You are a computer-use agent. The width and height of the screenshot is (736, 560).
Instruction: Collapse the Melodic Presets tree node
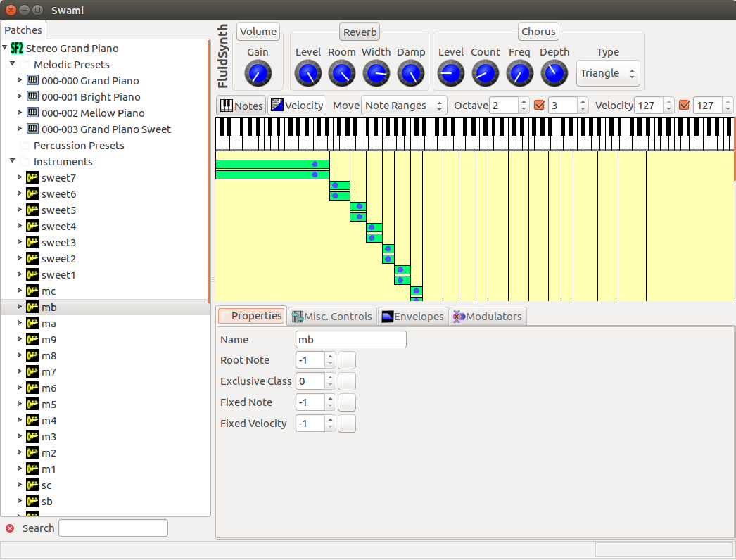point(13,65)
